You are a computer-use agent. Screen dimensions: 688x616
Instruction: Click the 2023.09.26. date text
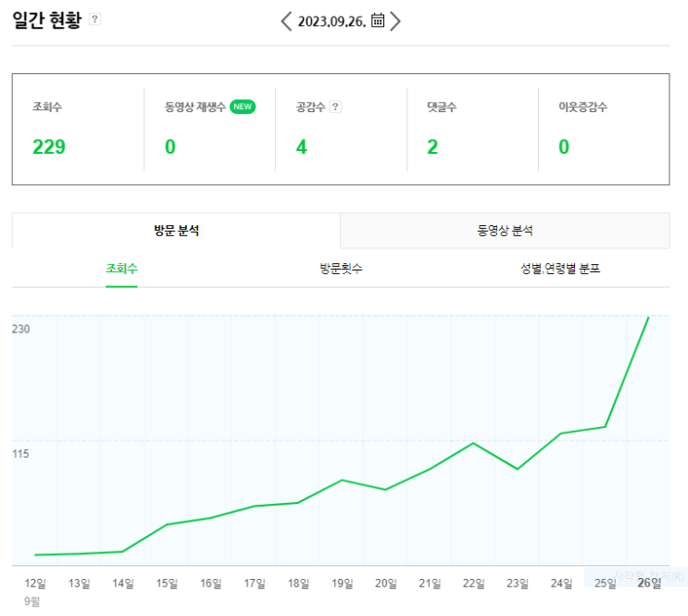331,21
